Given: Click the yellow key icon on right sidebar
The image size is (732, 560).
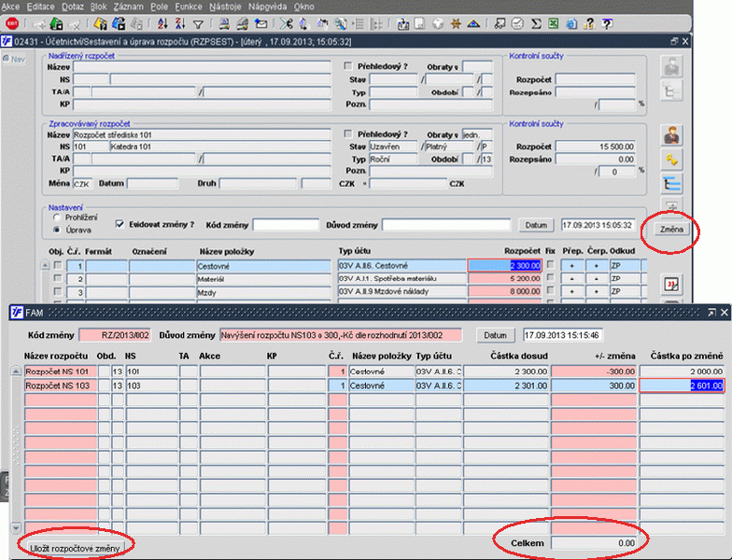Looking at the screenshot, I should pos(671,161).
